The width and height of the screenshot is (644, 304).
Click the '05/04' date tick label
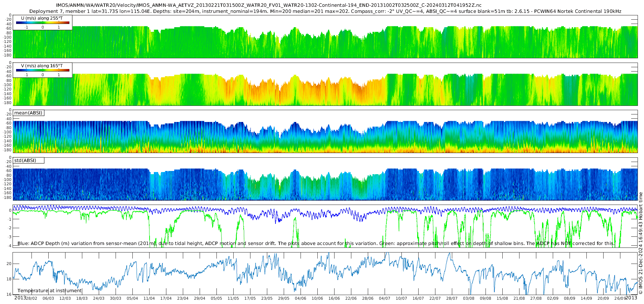point(132,298)
